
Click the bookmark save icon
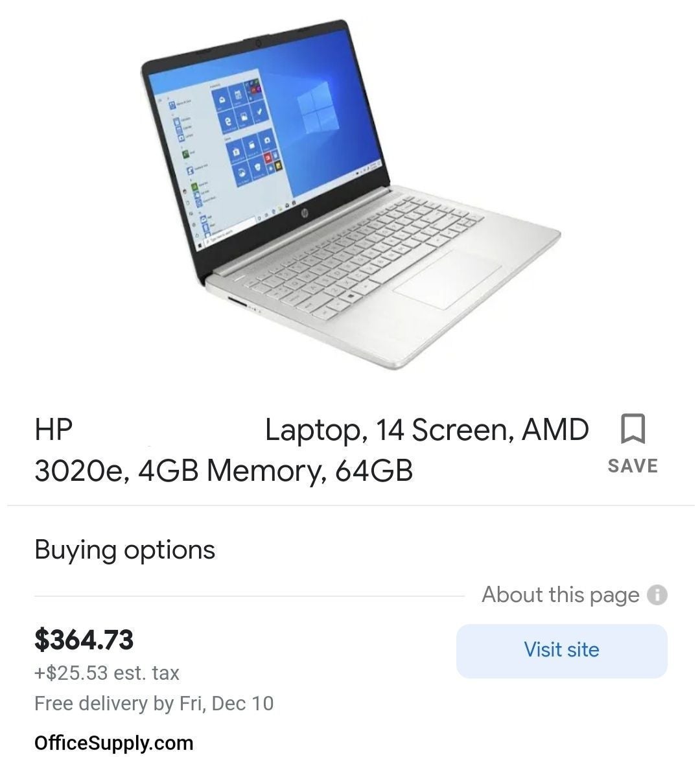coord(633,428)
